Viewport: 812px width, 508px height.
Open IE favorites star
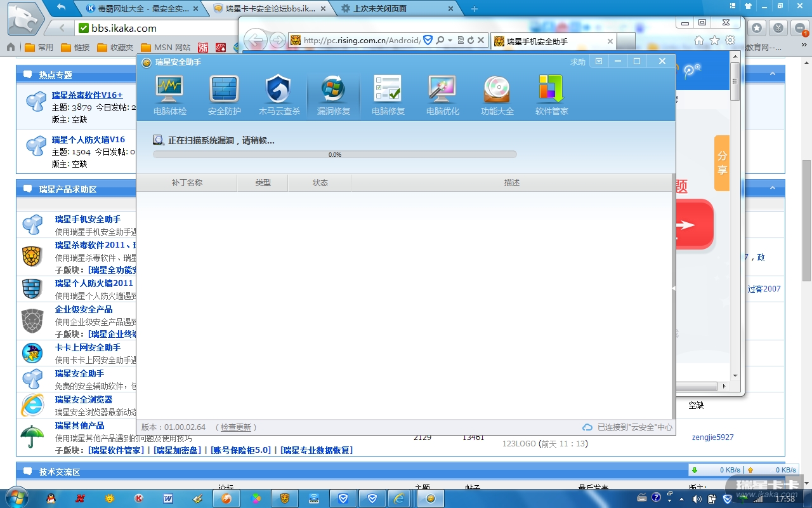(714, 40)
